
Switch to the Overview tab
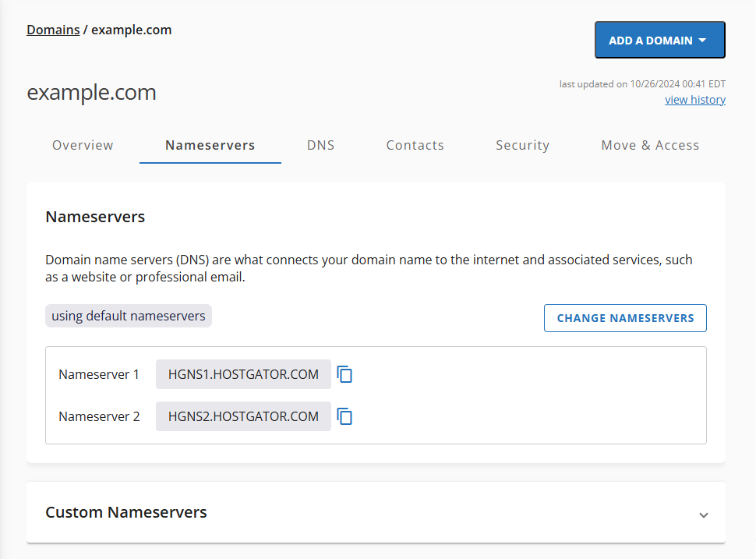point(83,145)
